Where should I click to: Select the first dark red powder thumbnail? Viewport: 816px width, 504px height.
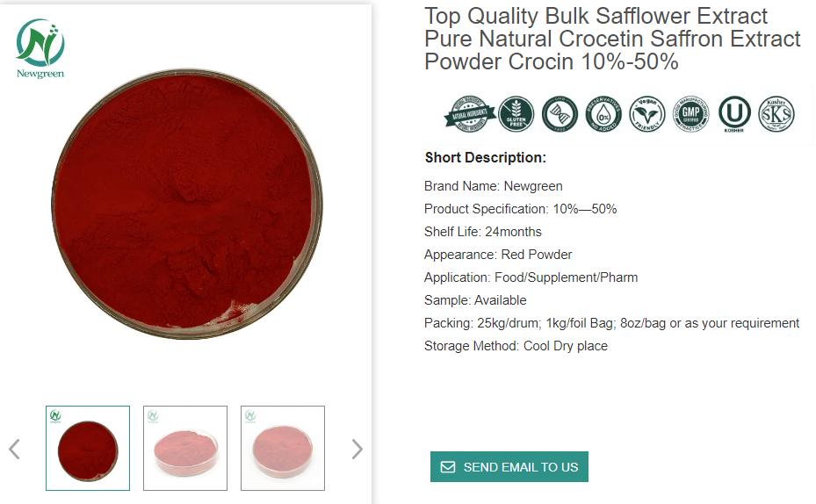pyautogui.click(x=88, y=448)
